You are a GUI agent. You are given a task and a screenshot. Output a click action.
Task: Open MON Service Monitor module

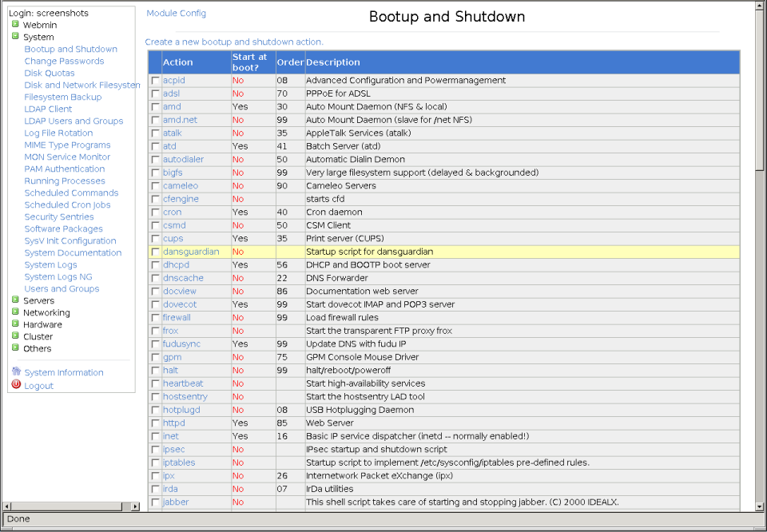pos(67,157)
